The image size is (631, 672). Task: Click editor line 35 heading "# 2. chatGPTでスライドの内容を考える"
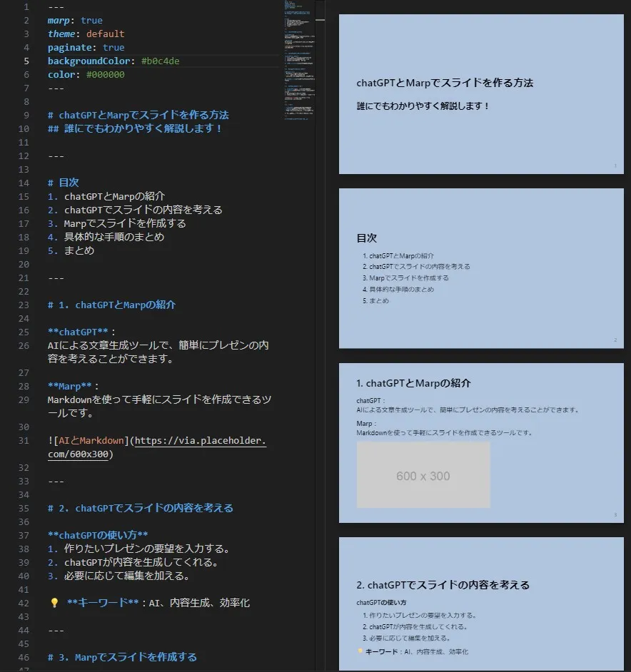(x=141, y=509)
